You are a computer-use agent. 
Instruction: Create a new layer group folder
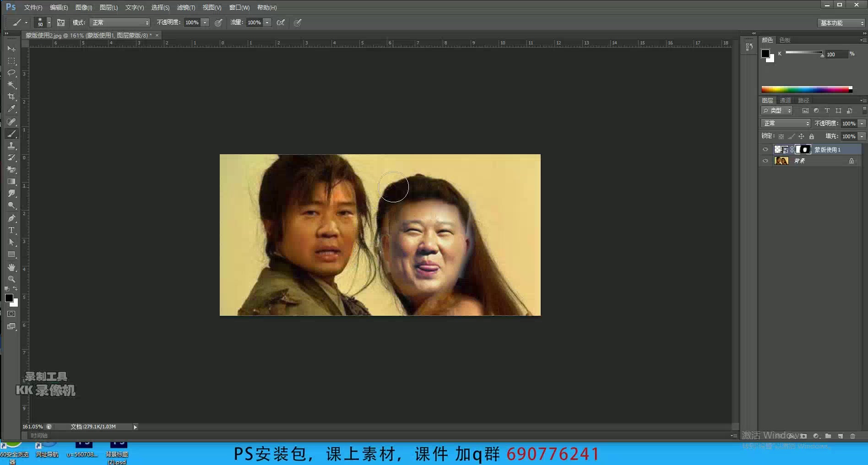click(828, 436)
